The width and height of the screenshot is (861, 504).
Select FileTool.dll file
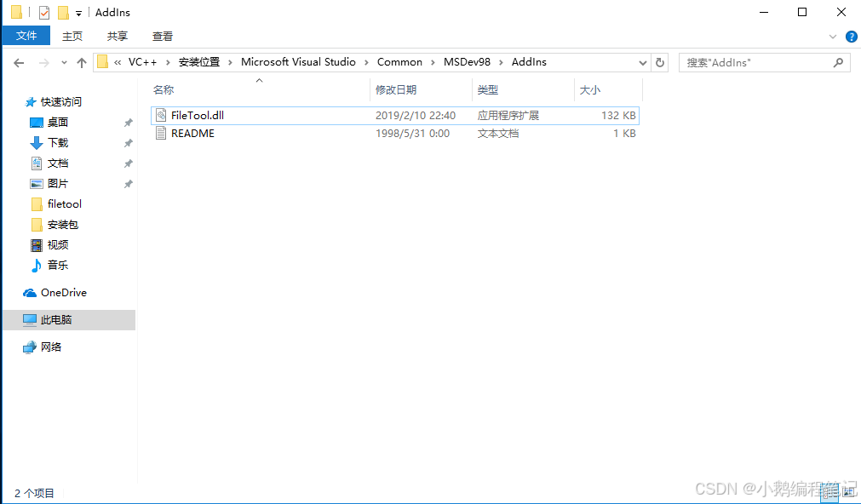[395, 115]
